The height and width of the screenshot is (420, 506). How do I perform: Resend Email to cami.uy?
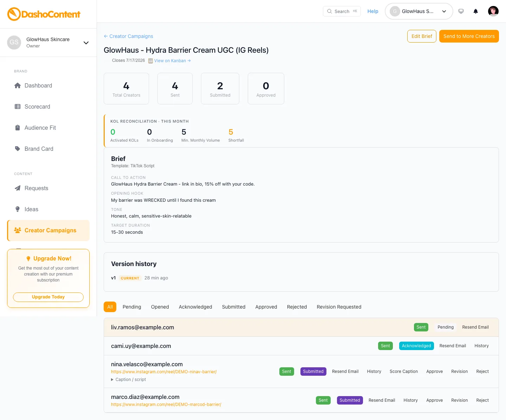tap(453, 346)
